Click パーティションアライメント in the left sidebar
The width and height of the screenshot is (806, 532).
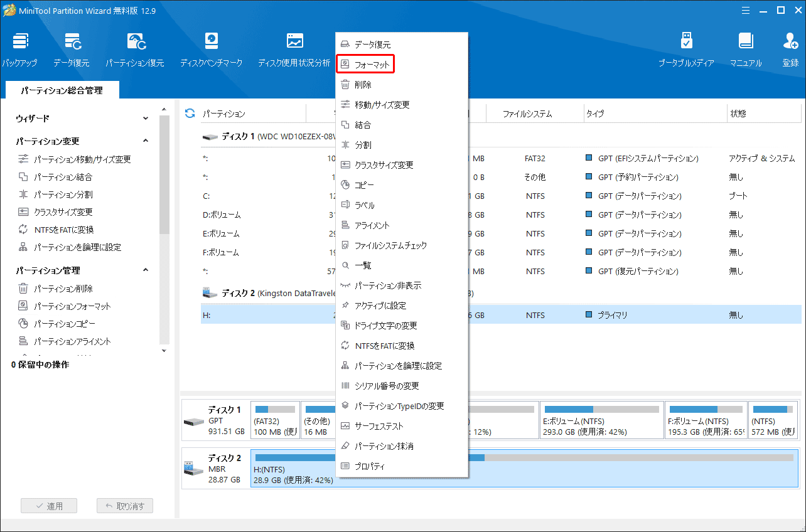click(x=64, y=341)
